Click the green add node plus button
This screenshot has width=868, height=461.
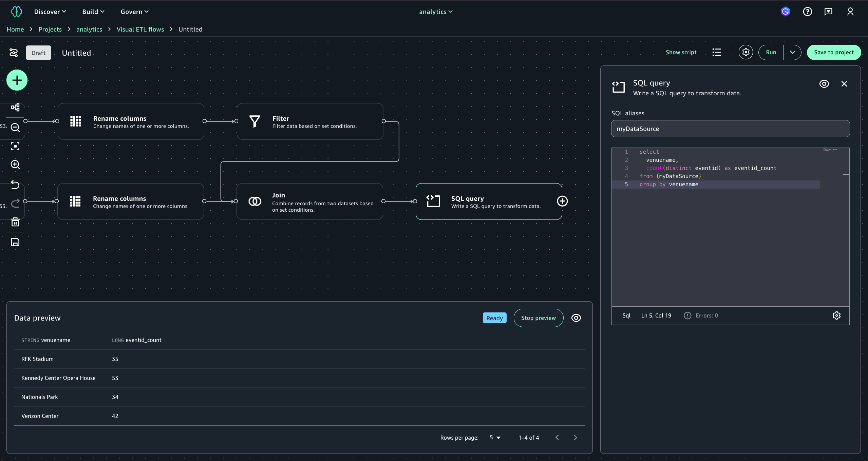[17, 80]
